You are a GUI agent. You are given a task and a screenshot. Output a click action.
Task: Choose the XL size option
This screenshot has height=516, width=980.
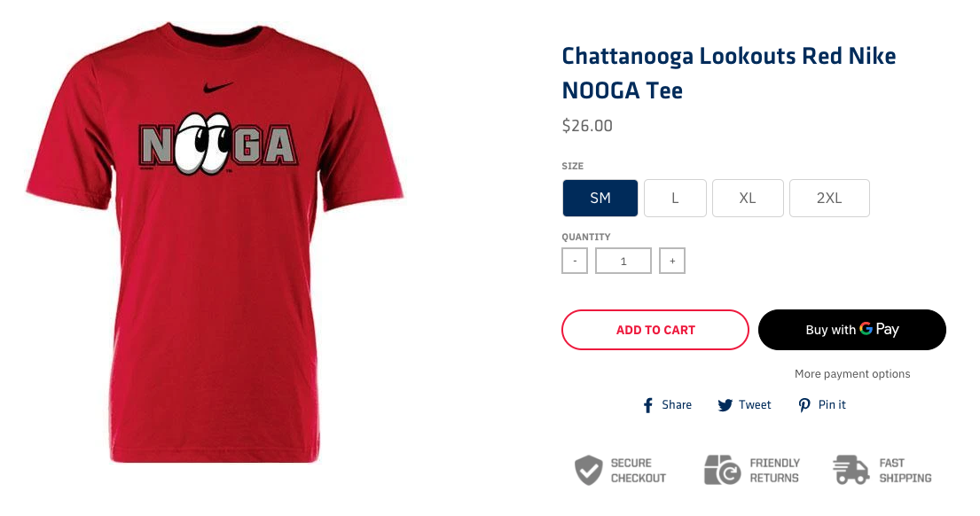pyautogui.click(x=748, y=198)
